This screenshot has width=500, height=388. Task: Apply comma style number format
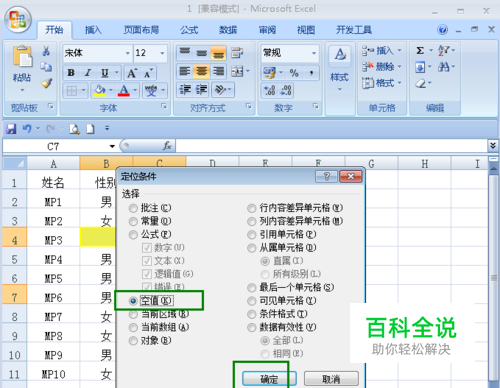(311, 73)
